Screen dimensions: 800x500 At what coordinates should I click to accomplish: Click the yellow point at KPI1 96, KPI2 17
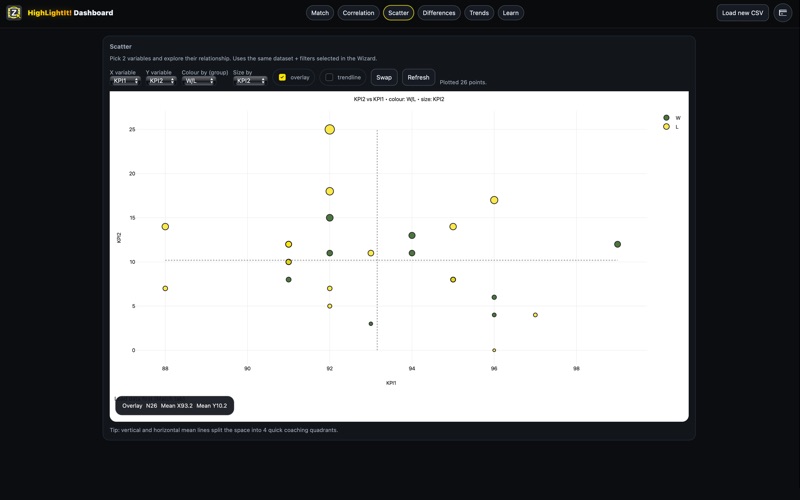click(494, 200)
